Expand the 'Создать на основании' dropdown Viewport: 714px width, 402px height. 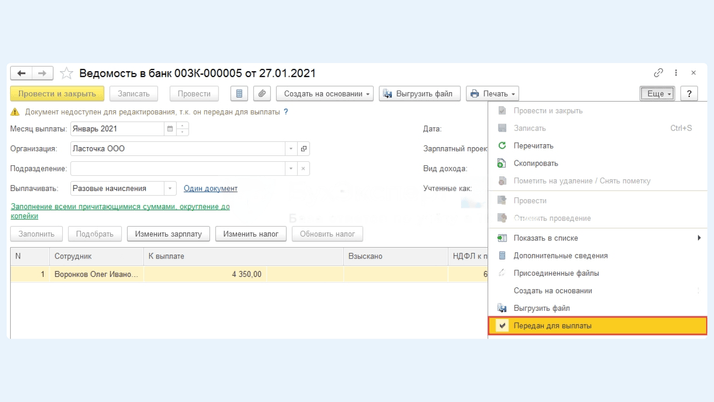coord(325,94)
